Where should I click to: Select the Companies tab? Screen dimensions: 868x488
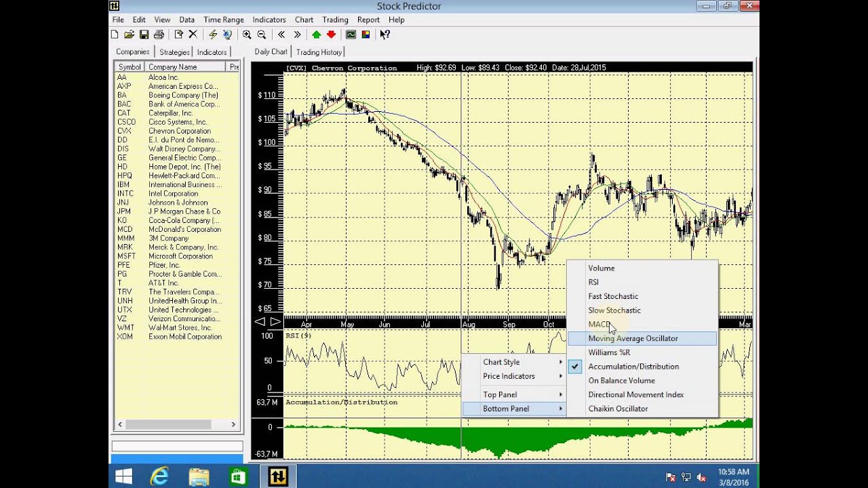(133, 52)
